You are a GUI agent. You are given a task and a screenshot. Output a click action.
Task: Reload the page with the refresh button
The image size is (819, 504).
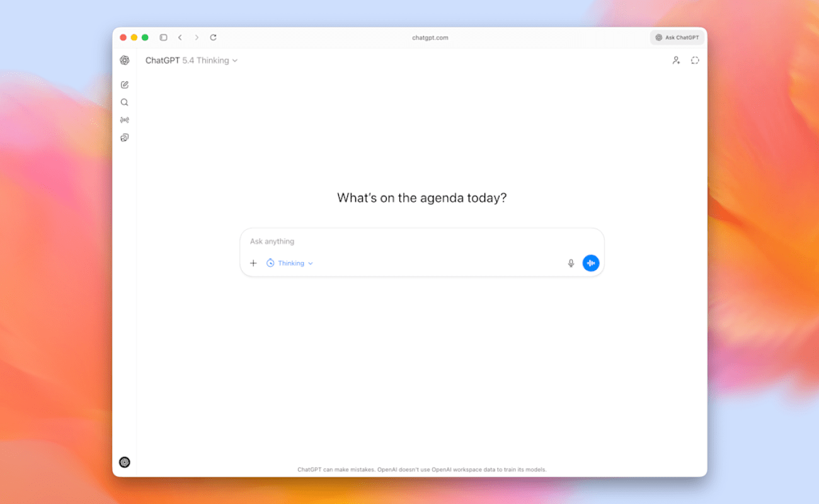tap(213, 38)
